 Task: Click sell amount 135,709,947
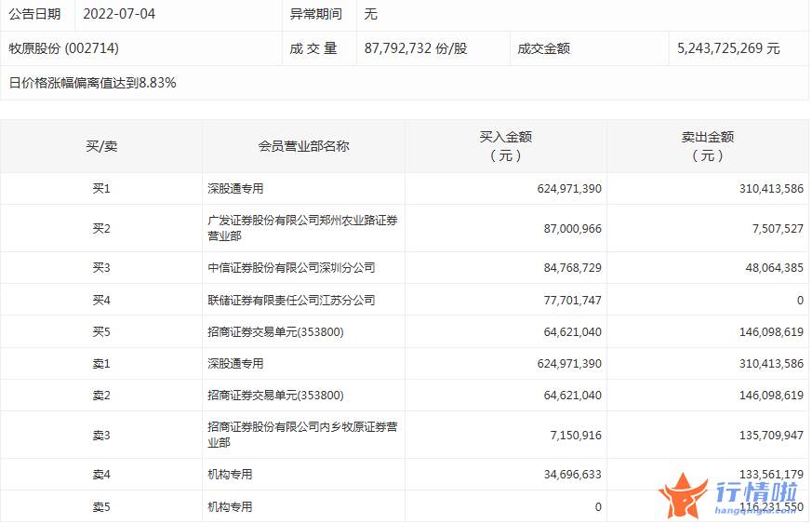click(771, 436)
